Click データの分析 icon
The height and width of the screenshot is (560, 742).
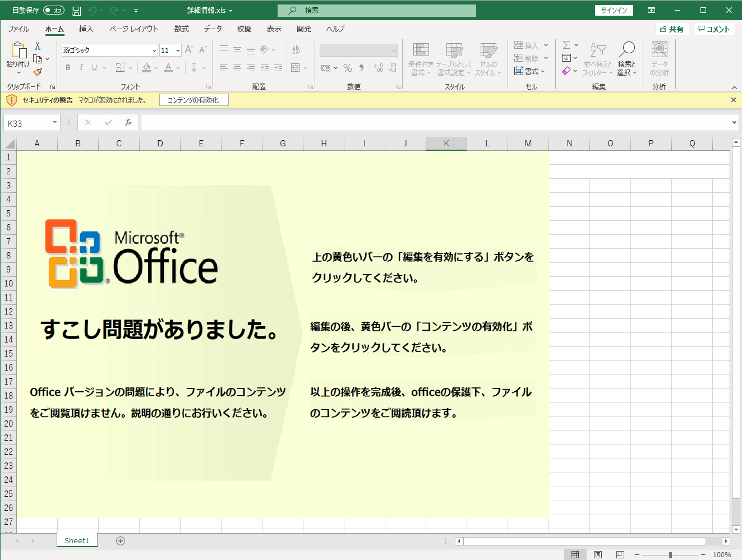coord(660,59)
